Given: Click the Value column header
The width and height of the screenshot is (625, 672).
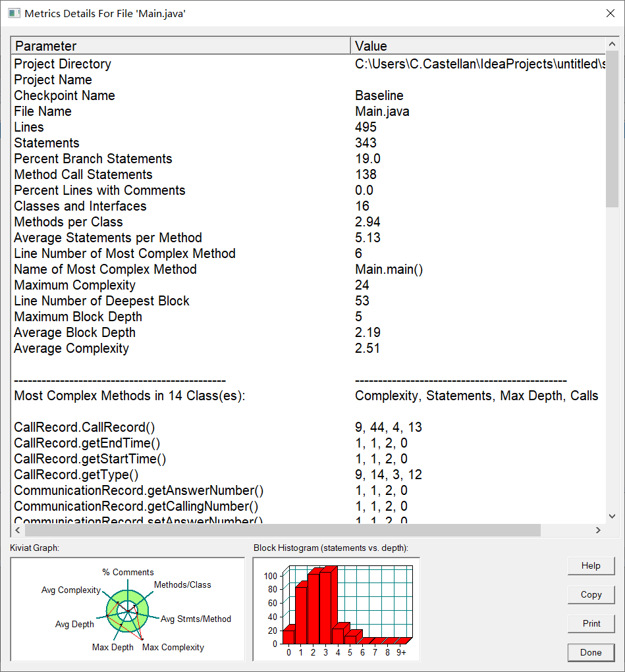Looking at the screenshot, I should click(478, 46).
